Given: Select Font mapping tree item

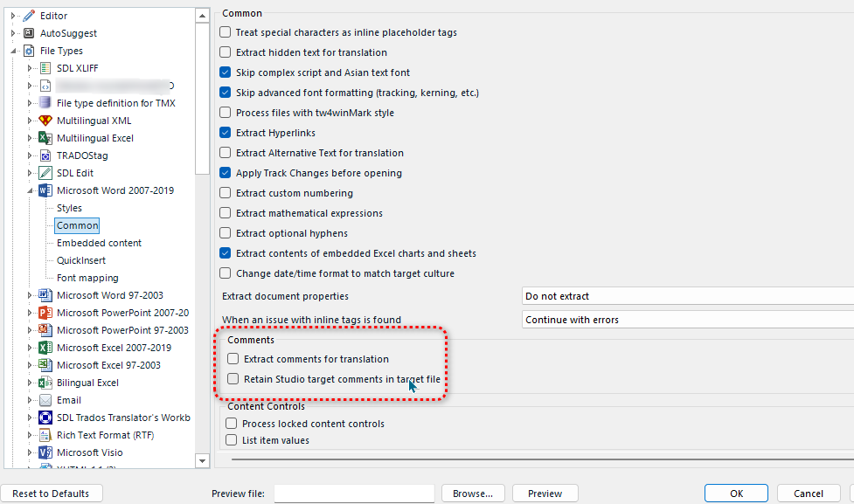Looking at the screenshot, I should tap(87, 278).
